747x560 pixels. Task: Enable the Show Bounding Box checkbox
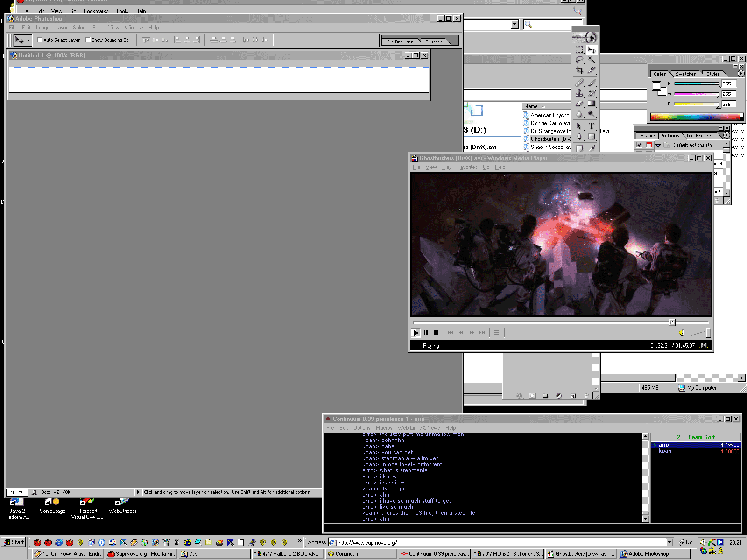(88, 40)
